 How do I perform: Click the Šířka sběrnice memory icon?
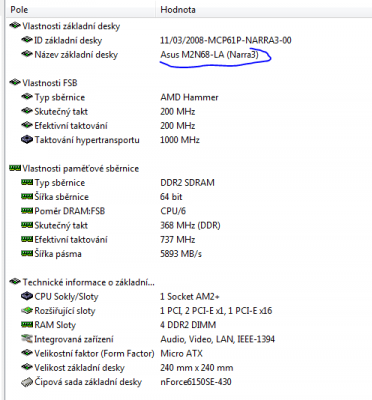(x=27, y=197)
